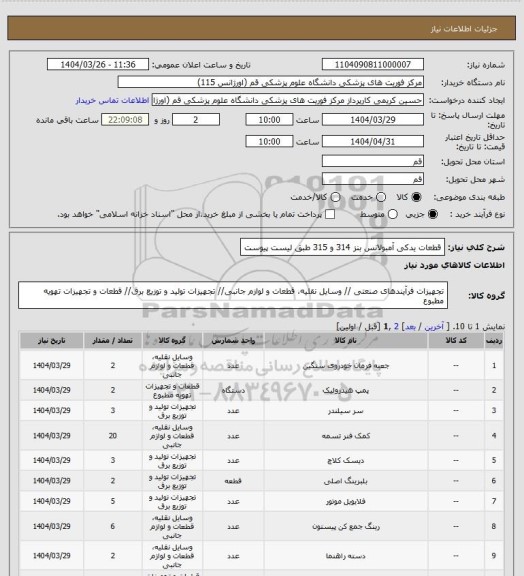Click the buyer organization name field
Screen dimensions: 524x576
tap(270, 82)
